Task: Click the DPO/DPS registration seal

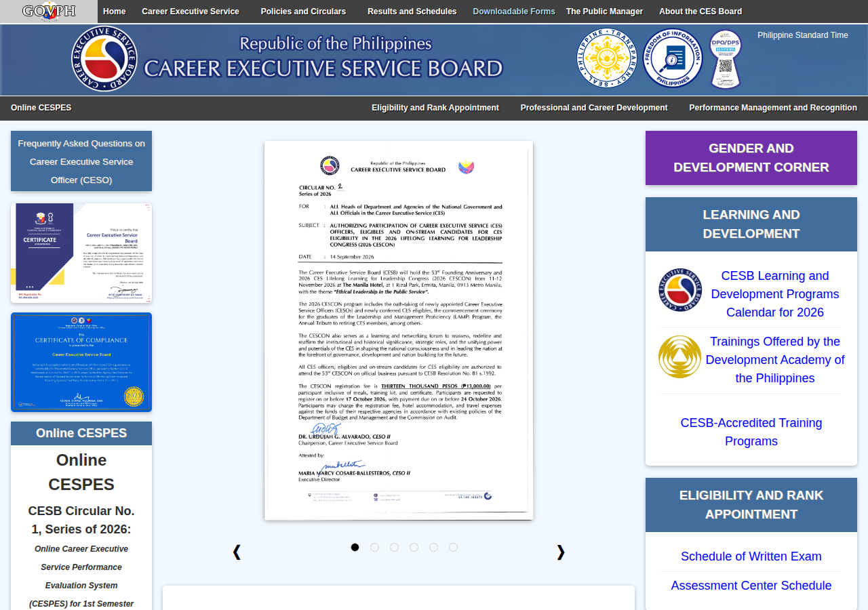Action: (x=726, y=59)
